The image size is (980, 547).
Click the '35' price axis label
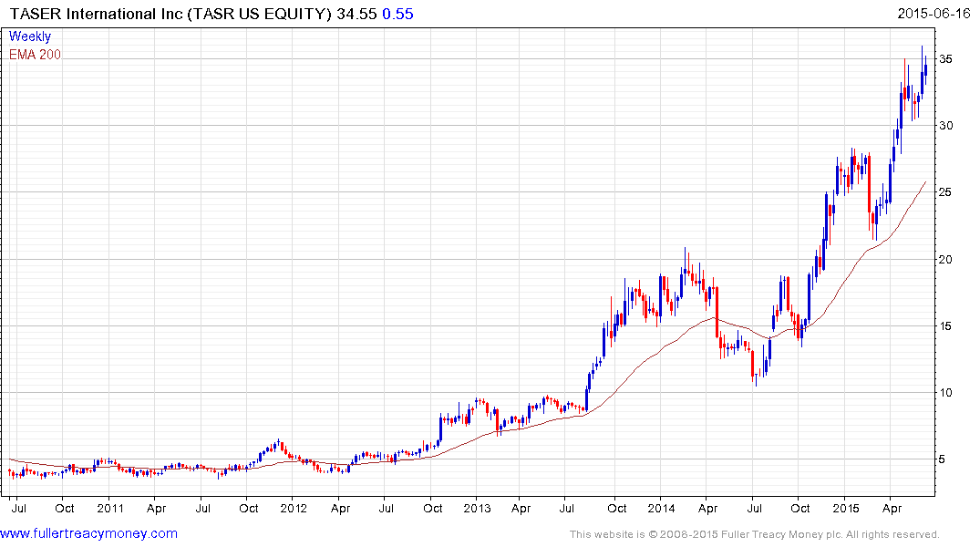(945, 58)
